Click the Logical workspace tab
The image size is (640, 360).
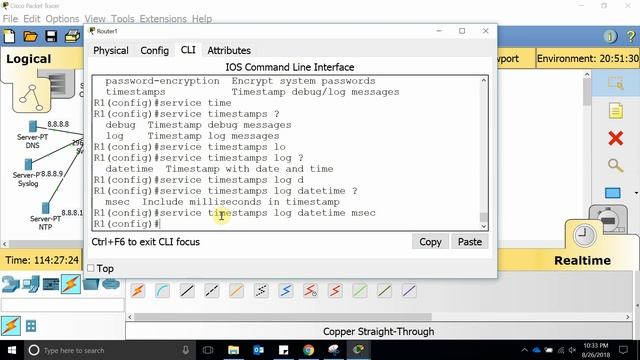[x=29, y=59]
